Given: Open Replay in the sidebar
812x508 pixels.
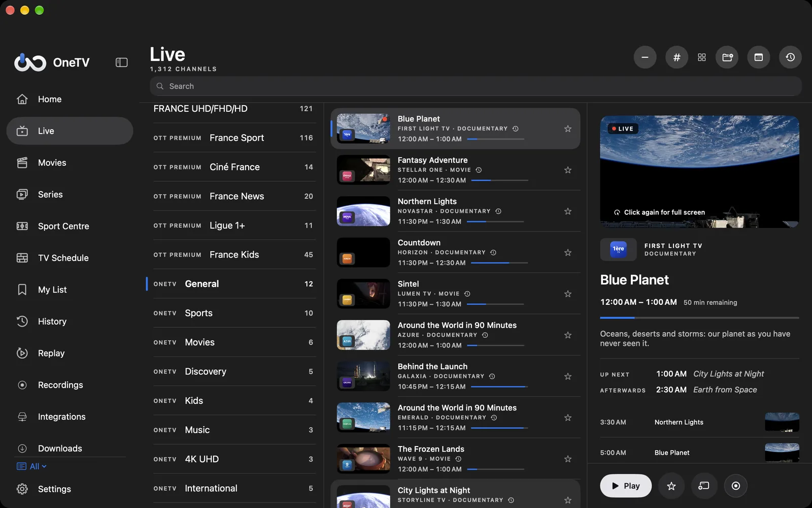Looking at the screenshot, I should [x=70, y=353].
